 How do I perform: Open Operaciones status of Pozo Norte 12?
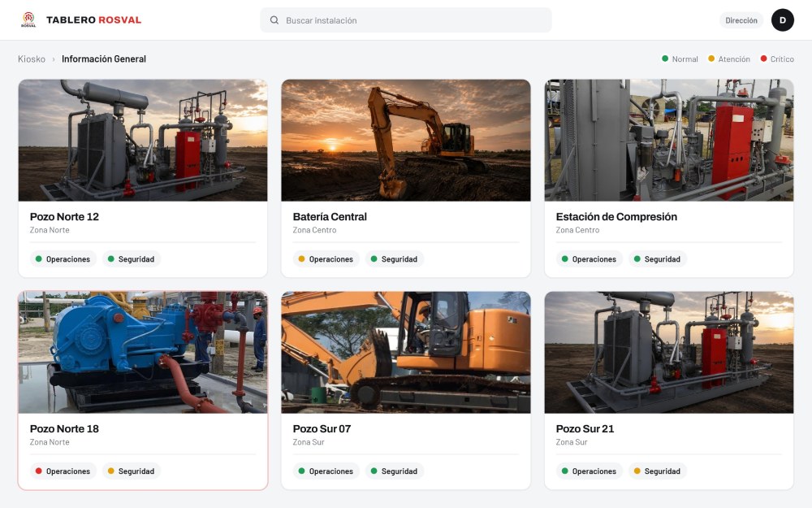(63, 258)
